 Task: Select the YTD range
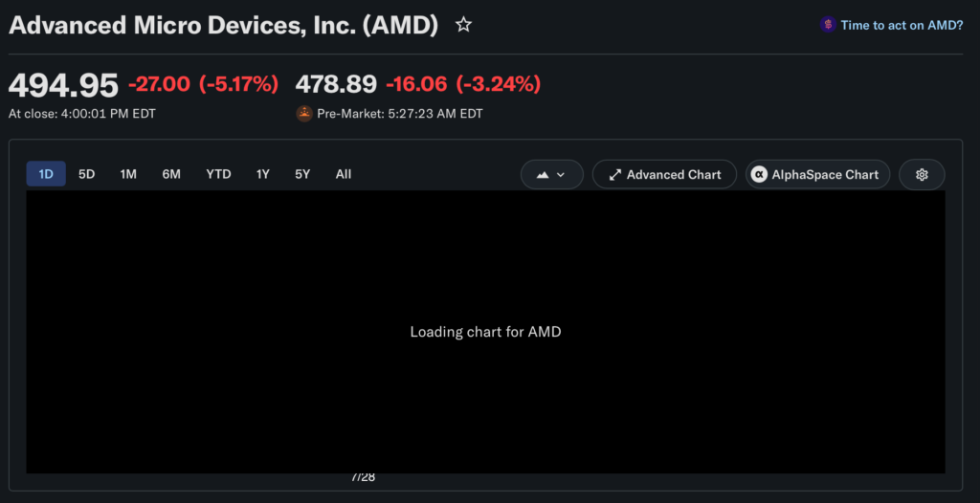coord(219,174)
